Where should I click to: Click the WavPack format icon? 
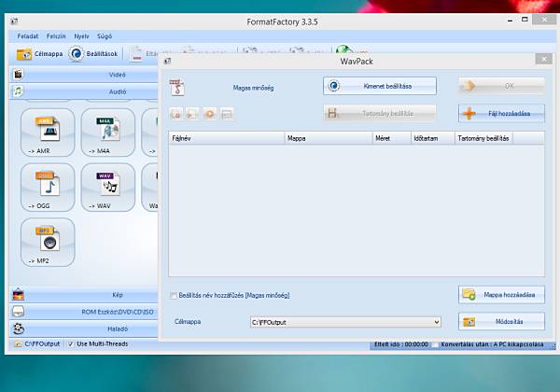pos(176,87)
